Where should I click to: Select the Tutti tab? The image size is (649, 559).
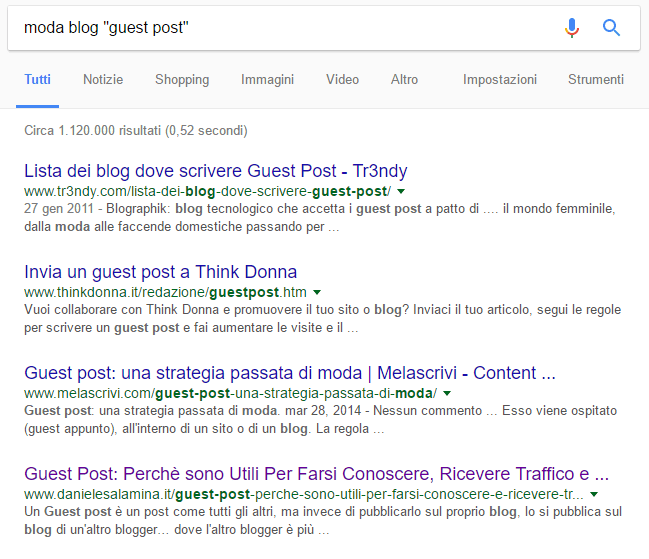click(38, 80)
